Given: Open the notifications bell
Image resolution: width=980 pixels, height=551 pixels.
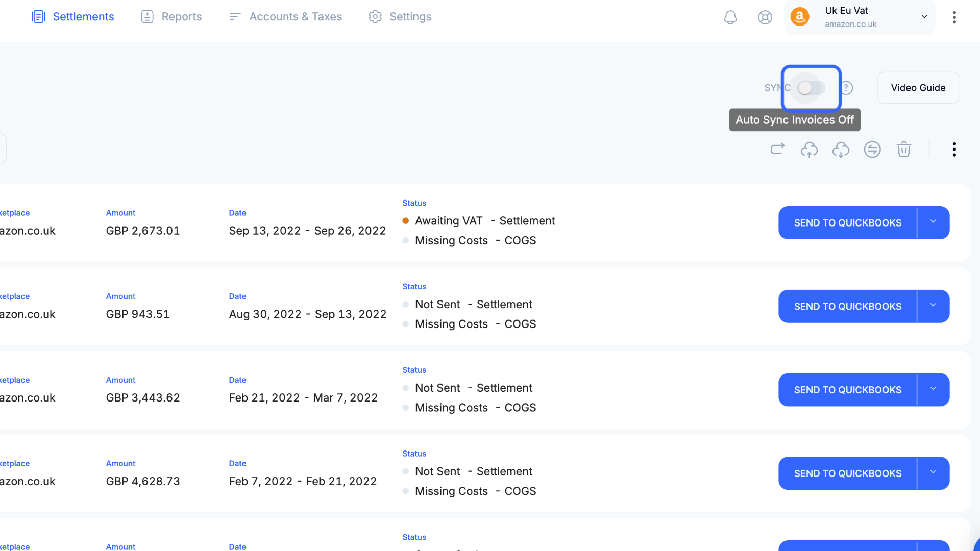Looking at the screenshot, I should pyautogui.click(x=730, y=17).
